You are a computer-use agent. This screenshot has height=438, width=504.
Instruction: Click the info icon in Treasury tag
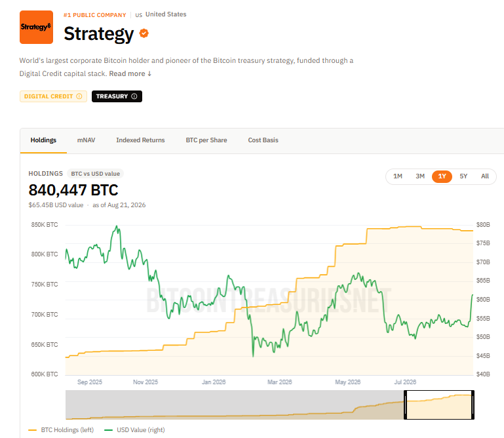(134, 96)
